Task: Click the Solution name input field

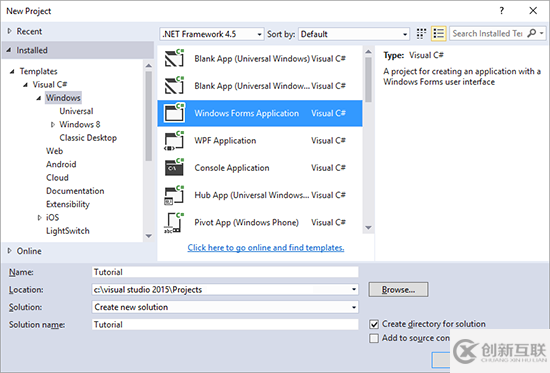Action: tap(225, 325)
